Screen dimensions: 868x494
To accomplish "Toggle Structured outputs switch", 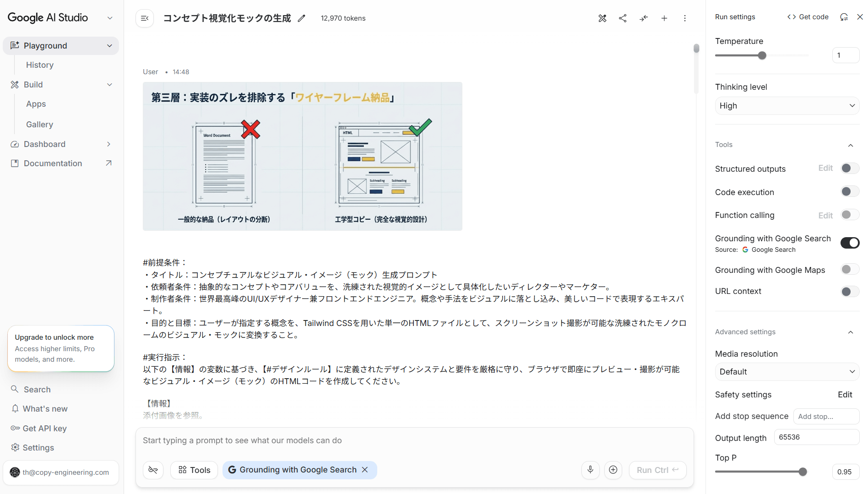I will [x=850, y=168].
